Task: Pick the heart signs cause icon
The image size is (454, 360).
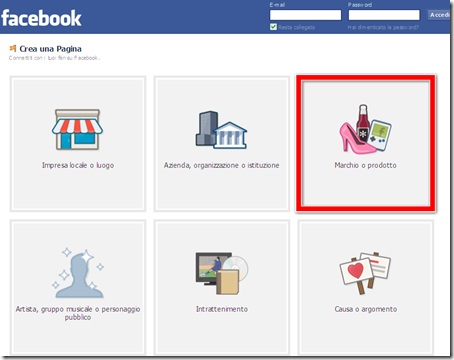Action: [x=365, y=273]
